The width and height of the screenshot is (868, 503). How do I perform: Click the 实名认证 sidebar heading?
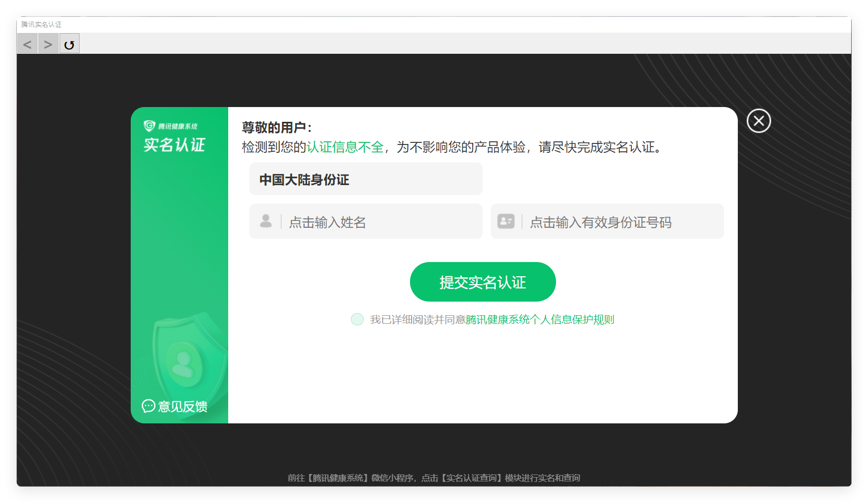(x=174, y=145)
